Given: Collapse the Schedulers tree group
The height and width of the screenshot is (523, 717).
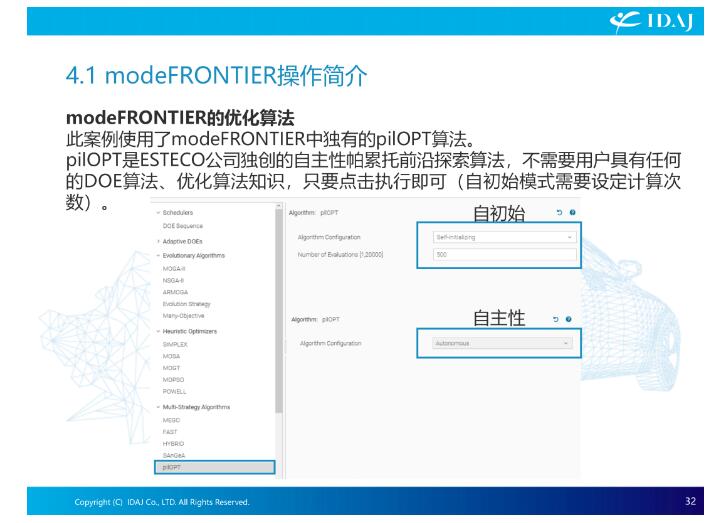Looking at the screenshot, I should (158, 213).
